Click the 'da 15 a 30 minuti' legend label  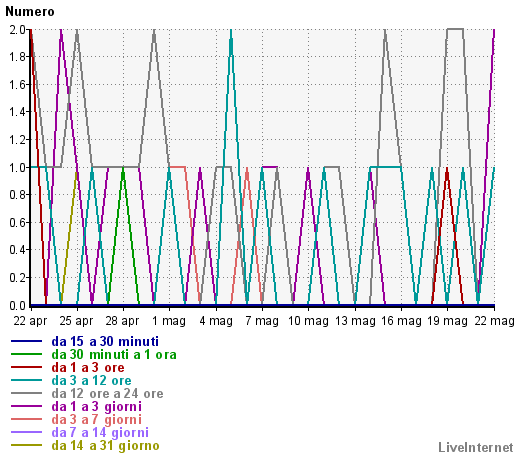[x=105, y=341]
